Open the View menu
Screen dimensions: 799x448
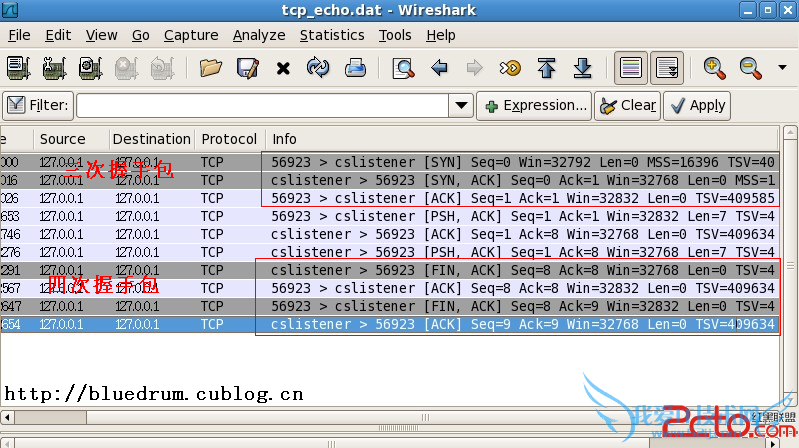pos(101,35)
